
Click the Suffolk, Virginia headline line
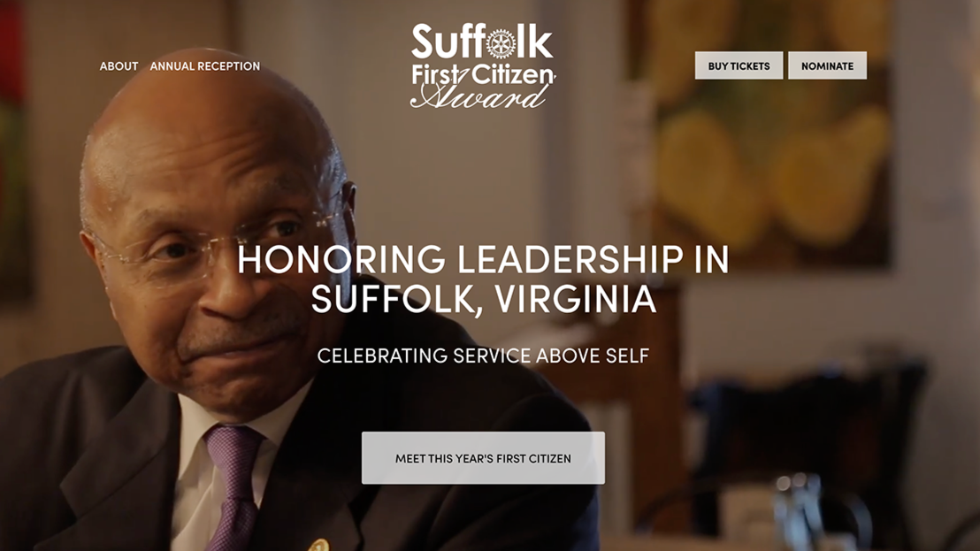(483, 300)
